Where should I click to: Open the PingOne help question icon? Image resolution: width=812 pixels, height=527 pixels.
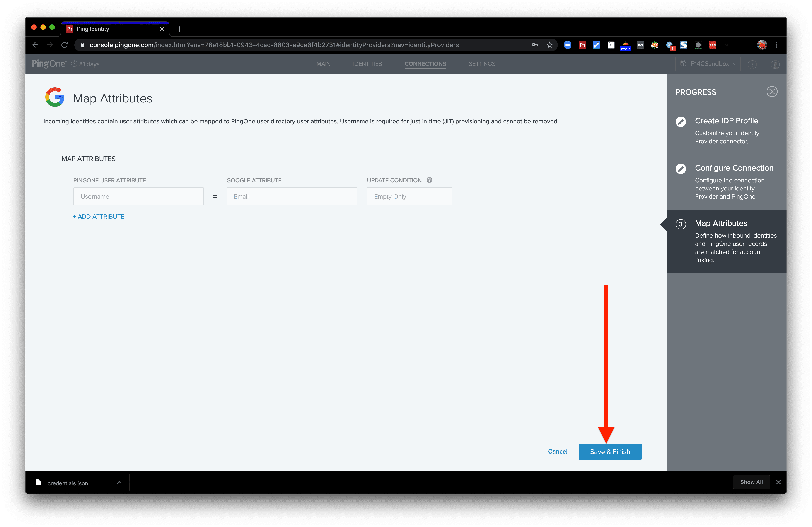pos(752,65)
